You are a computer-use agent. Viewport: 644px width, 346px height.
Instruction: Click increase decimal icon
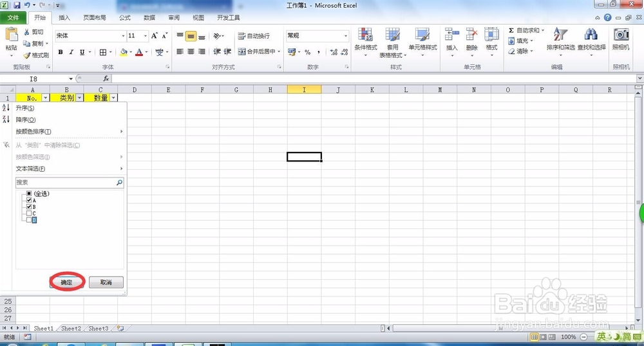pos(334,52)
